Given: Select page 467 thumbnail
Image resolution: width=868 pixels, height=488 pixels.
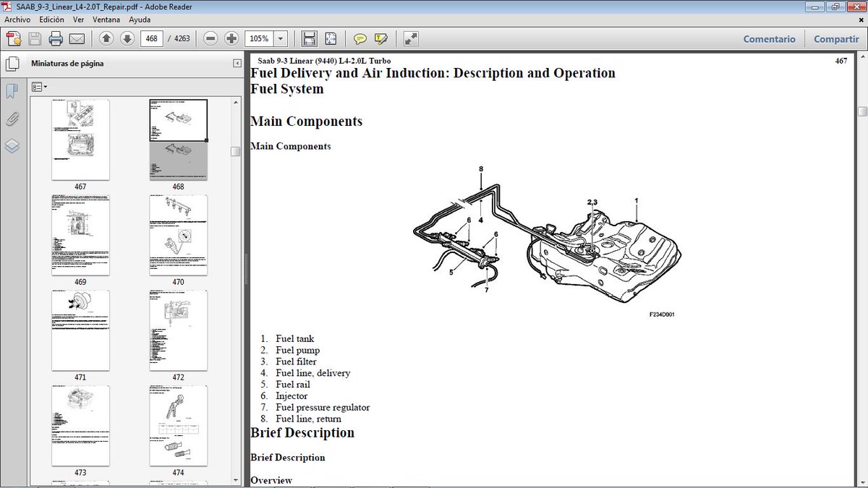Looking at the screenshot, I should click(80, 140).
